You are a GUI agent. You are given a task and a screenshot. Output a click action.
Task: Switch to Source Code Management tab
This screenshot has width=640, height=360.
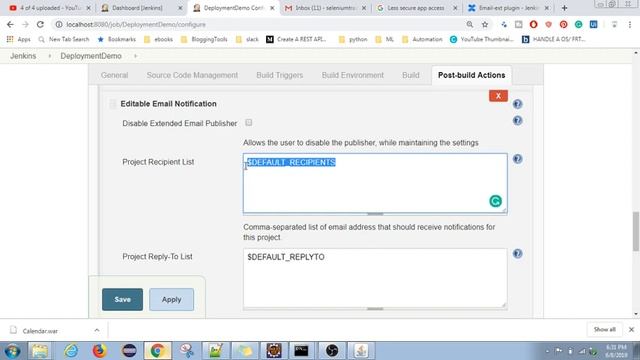(x=192, y=75)
